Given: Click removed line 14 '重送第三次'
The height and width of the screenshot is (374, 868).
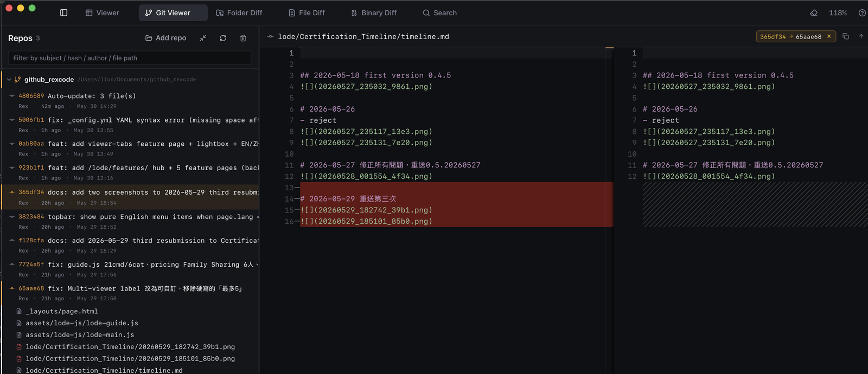Looking at the screenshot, I should coord(457,199).
